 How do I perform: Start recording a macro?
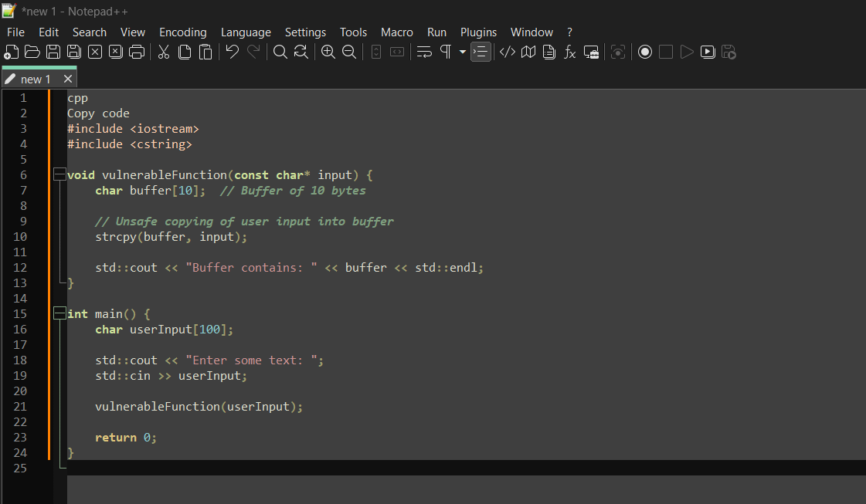645,52
